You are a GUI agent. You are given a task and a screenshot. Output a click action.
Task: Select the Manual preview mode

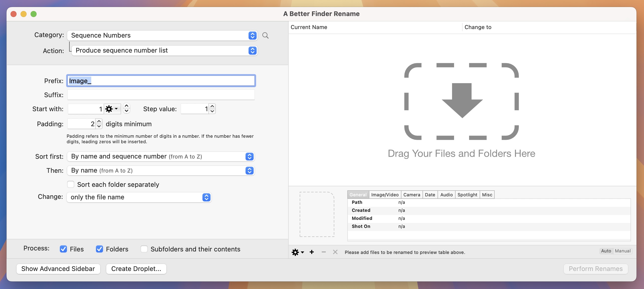[623, 251]
